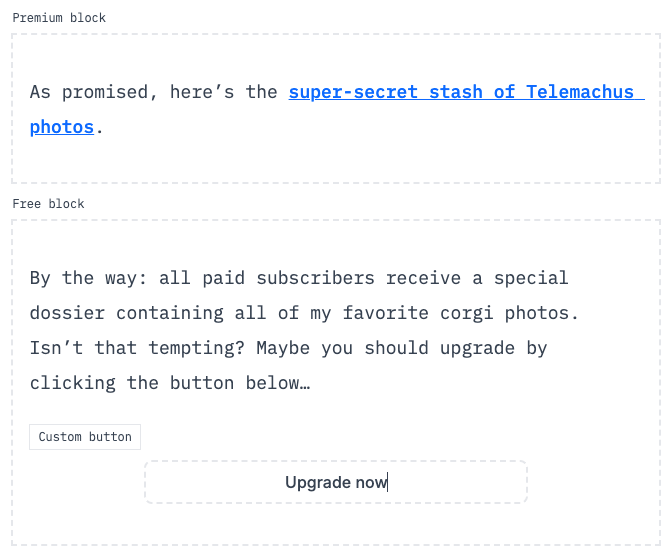This screenshot has width=671, height=557.
Task: Click the word "Telemachus" in the link
Action: (580, 92)
